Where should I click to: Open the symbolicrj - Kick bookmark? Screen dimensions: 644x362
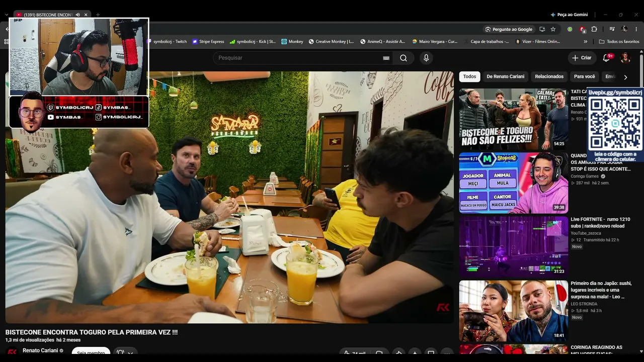tap(253, 42)
